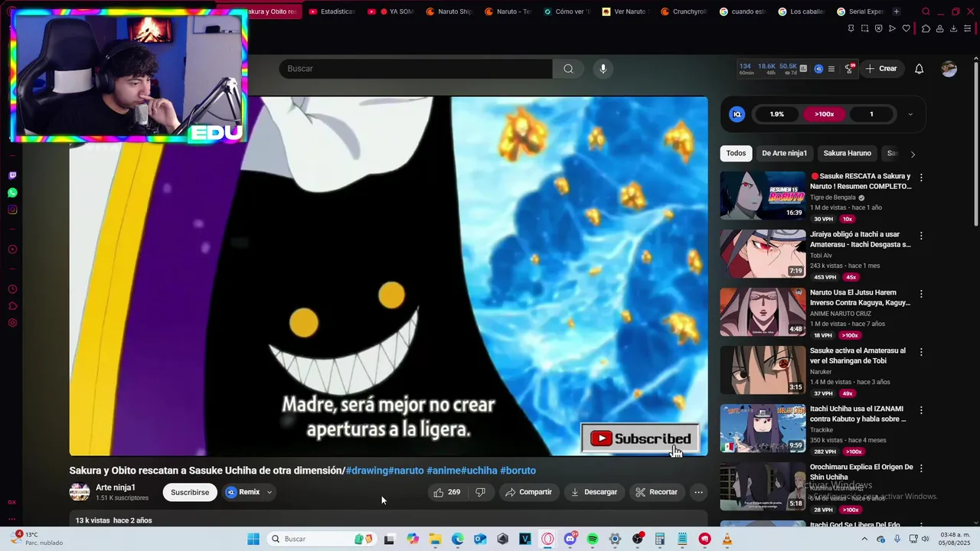The width and height of the screenshot is (980, 551).
Task: Open the Arte ninja1 channel link
Action: click(116, 487)
